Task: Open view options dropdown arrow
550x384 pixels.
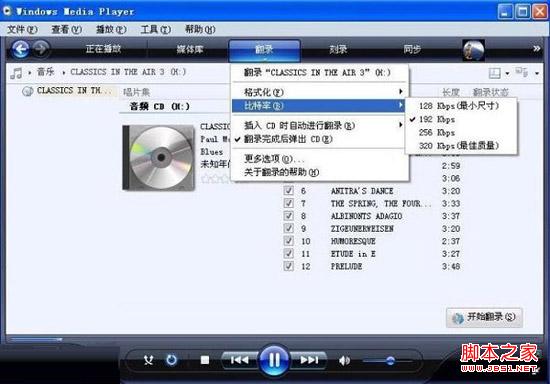Action: click(x=537, y=74)
